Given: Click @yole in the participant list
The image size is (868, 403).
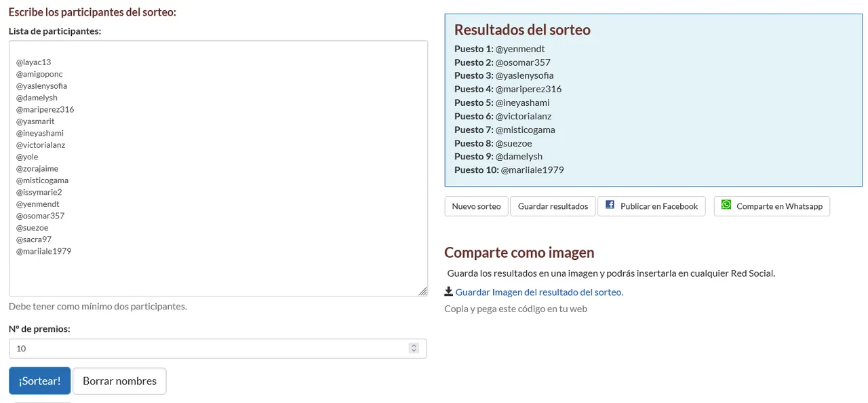Looking at the screenshot, I should (x=27, y=157).
